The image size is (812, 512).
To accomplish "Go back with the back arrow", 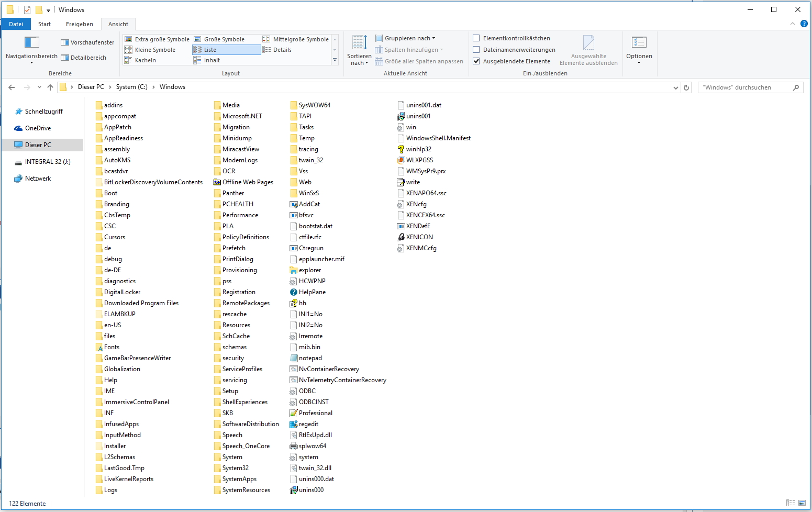I will coord(12,87).
